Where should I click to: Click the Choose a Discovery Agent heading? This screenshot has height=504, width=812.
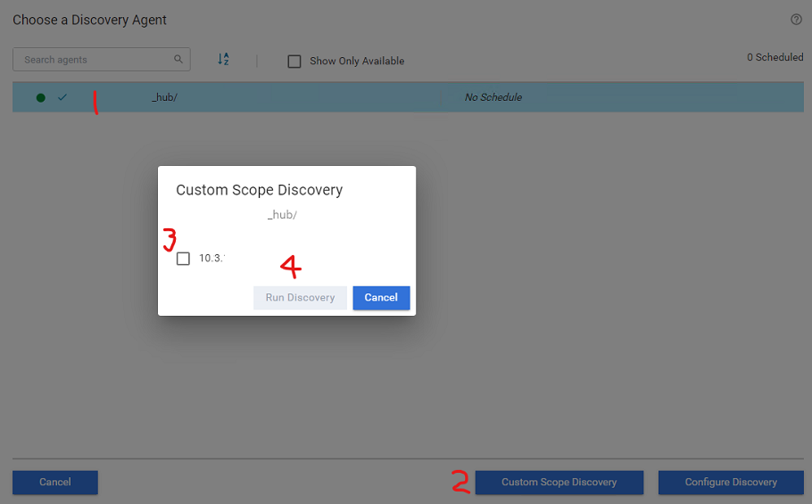click(x=89, y=20)
